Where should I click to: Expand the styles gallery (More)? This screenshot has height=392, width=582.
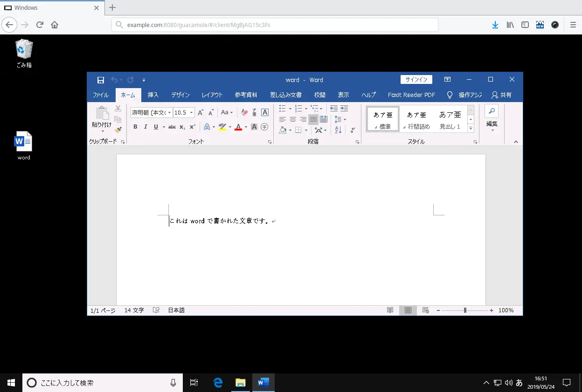(x=471, y=128)
